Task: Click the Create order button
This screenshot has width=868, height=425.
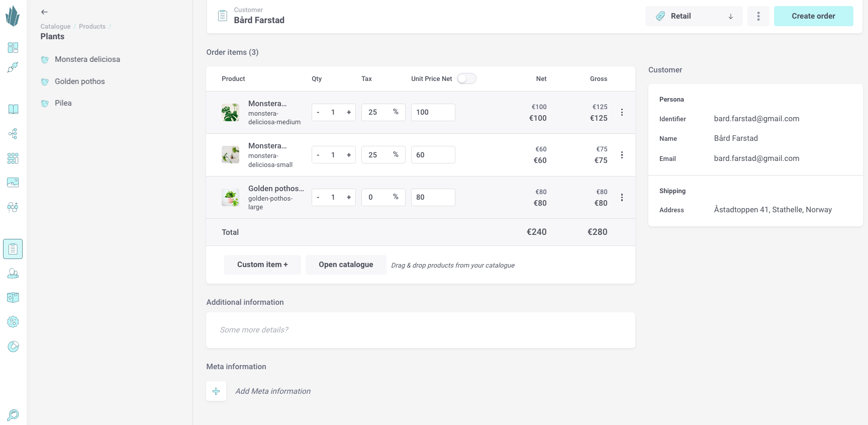Action: coord(813,16)
